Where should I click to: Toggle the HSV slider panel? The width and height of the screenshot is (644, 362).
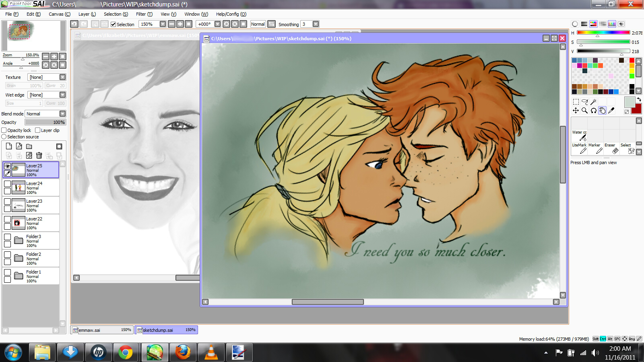(x=593, y=24)
